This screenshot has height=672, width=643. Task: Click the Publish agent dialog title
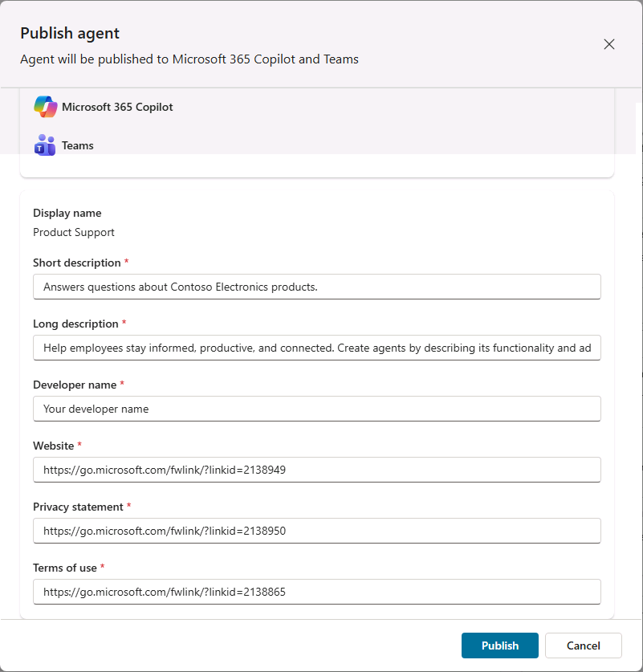click(71, 33)
